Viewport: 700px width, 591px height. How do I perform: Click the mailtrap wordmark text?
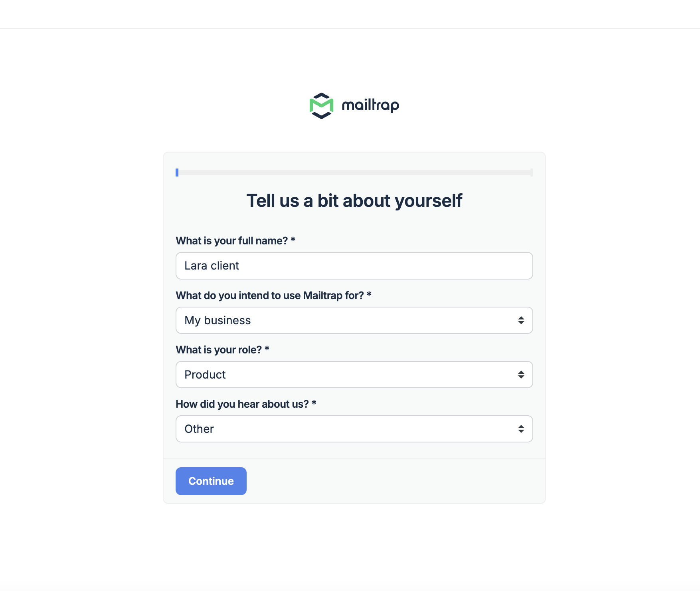click(370, 105)
